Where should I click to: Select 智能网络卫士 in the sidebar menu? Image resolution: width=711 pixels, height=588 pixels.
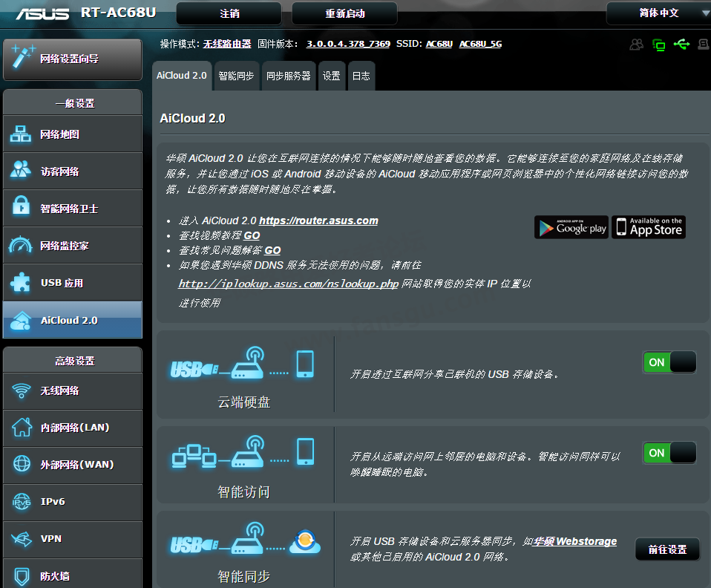[x=73, y=208]
